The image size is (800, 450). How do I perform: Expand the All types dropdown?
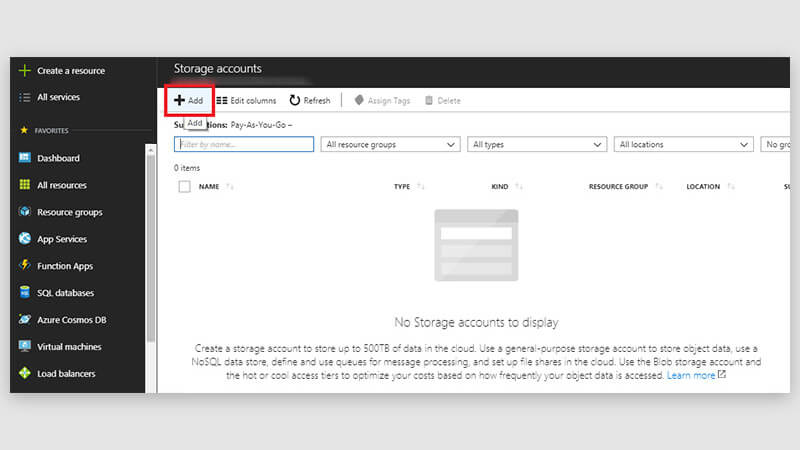click(537, 144)
